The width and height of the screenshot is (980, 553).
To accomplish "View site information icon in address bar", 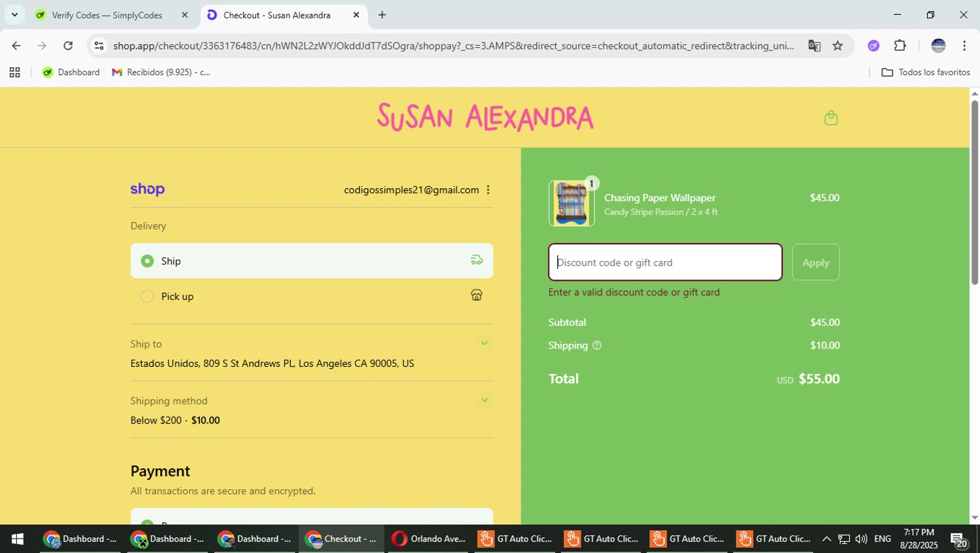I will [99, 46].
